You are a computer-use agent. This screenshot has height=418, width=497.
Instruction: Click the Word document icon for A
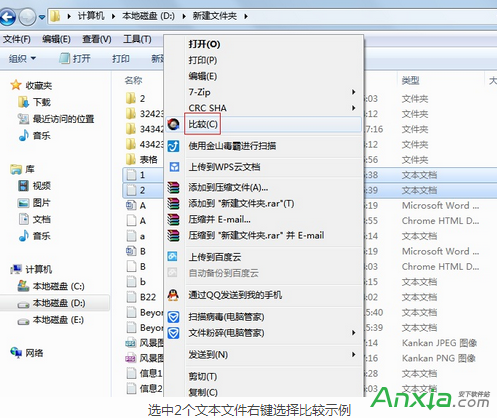point(131,205)
